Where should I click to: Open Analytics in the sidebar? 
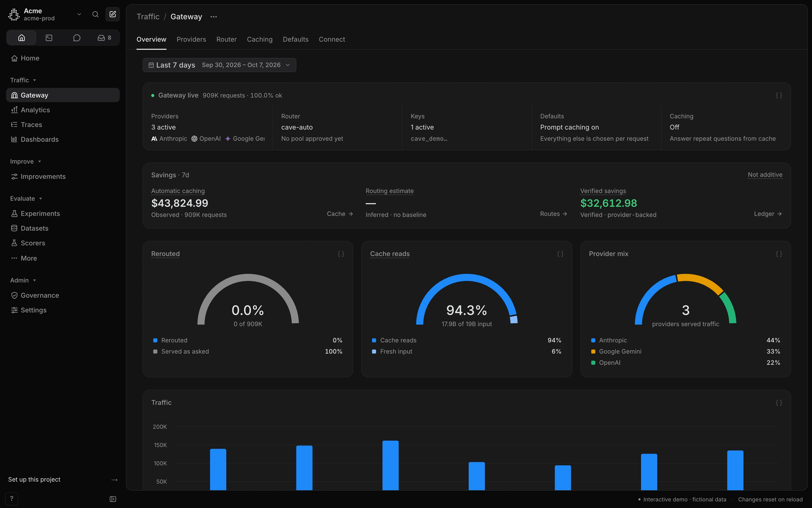click(63, 110)
